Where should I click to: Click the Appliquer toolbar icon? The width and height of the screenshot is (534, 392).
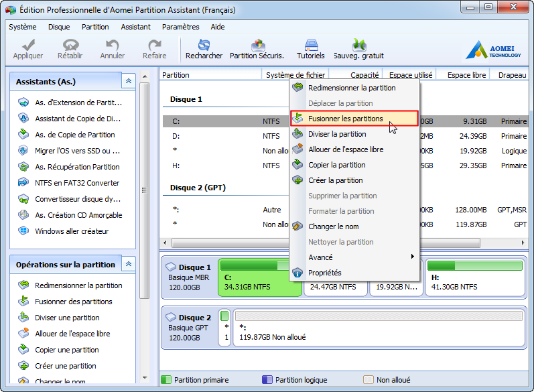click(28, 46)
